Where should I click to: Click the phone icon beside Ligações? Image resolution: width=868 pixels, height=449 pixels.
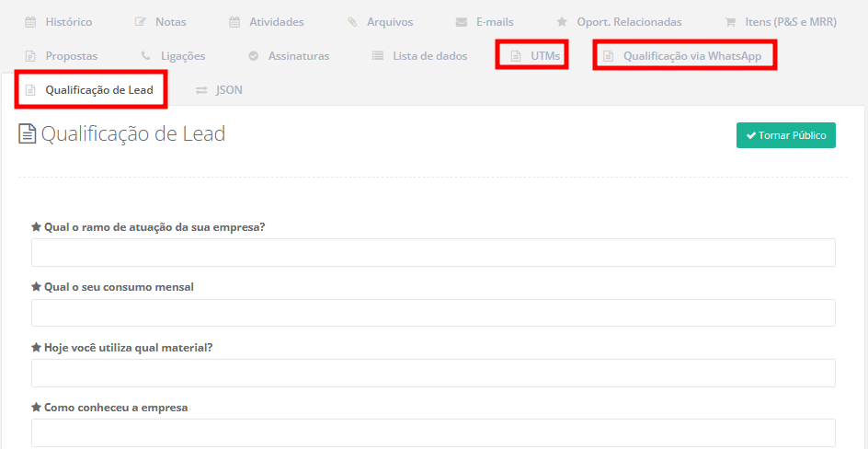pos(145,56)
